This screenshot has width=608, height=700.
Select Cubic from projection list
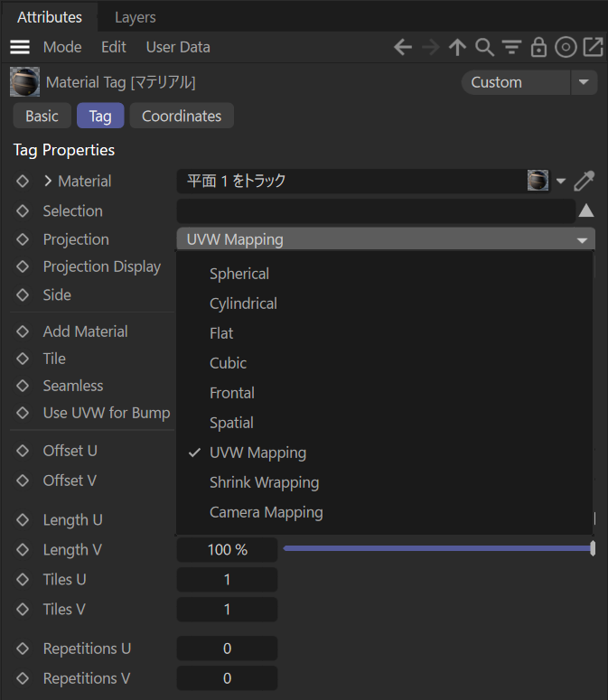tap(228, 363)
